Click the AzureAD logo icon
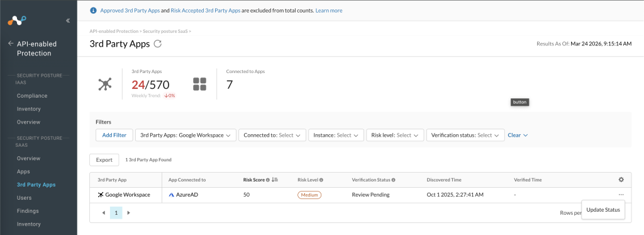This screenshot has width=644, height=235. (172, 195)
